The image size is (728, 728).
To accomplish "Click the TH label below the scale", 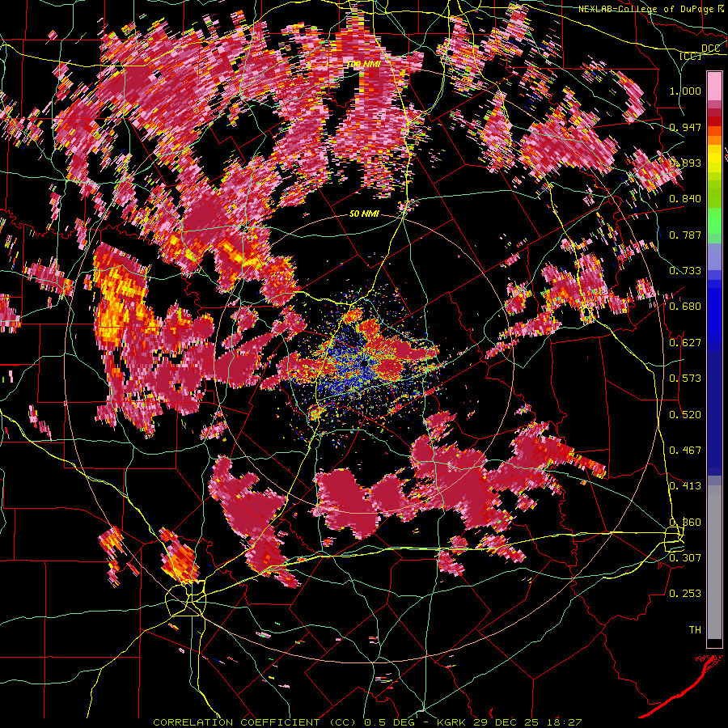I will coord(695,630).
